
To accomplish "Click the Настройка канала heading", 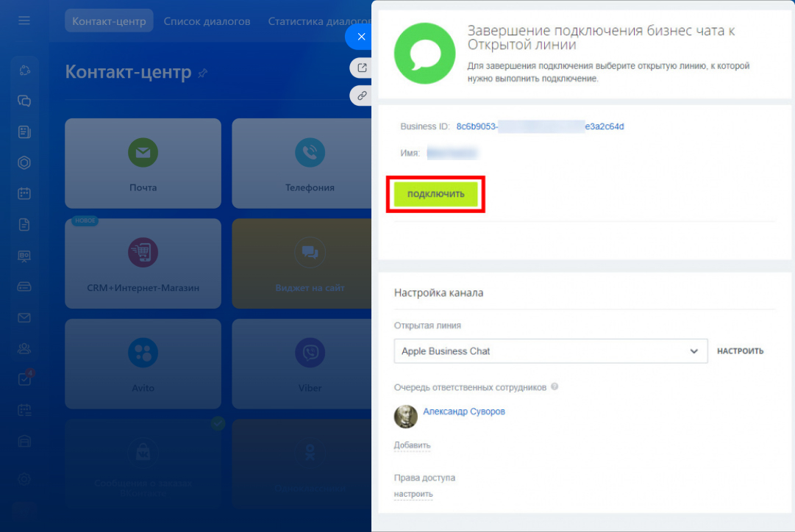I will click(x=438, y=293).
